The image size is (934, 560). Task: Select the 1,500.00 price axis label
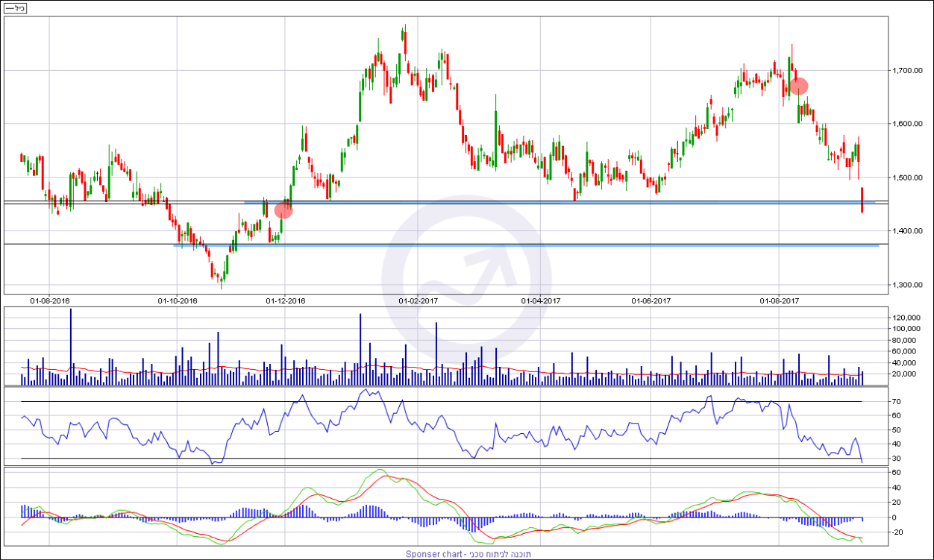pyautogui.click(x=909, y=178)
